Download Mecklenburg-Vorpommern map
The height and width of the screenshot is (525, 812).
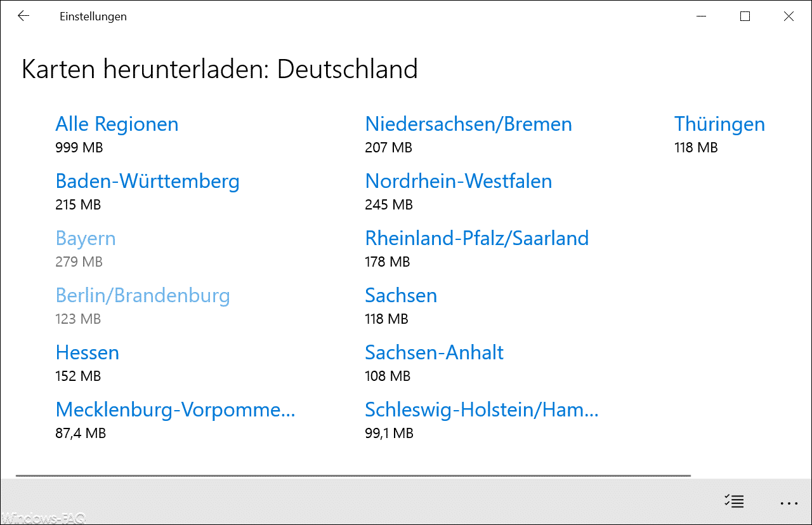[176, 410]
